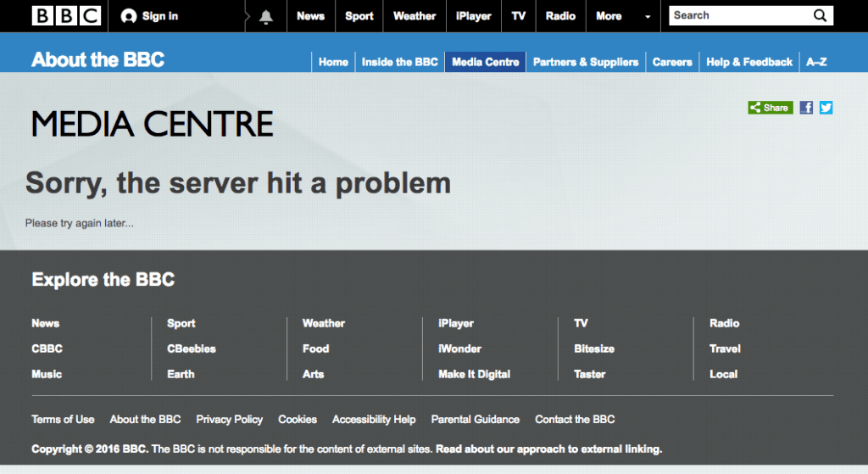868x474 pixels.
Task: Click the MEDIA CENTRE title
Action: pos(153,124)
